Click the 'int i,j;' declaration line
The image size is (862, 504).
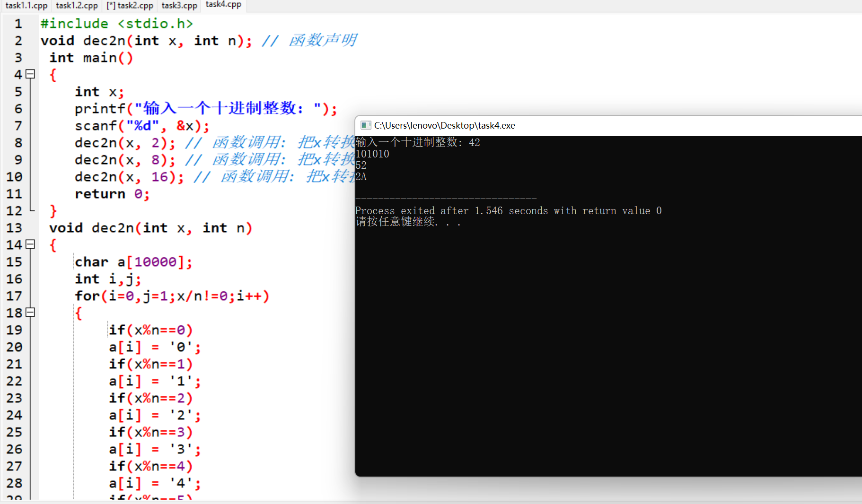pos(108,279)
